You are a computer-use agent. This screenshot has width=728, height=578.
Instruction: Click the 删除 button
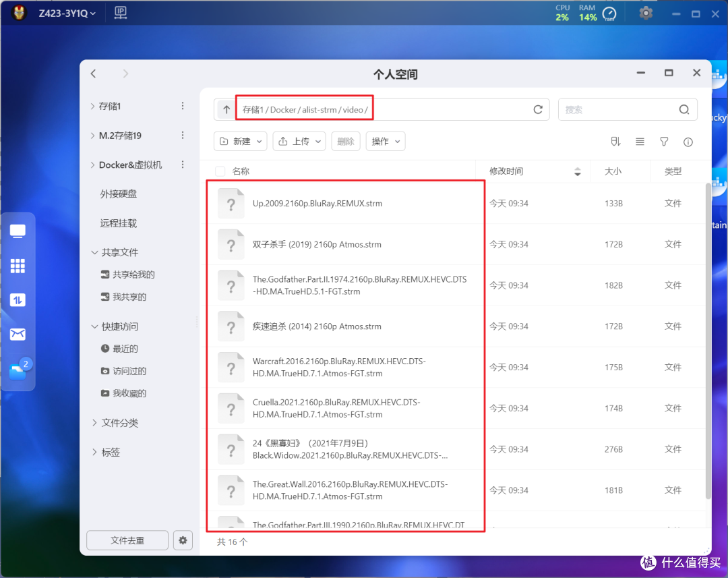tap(345, 141)
